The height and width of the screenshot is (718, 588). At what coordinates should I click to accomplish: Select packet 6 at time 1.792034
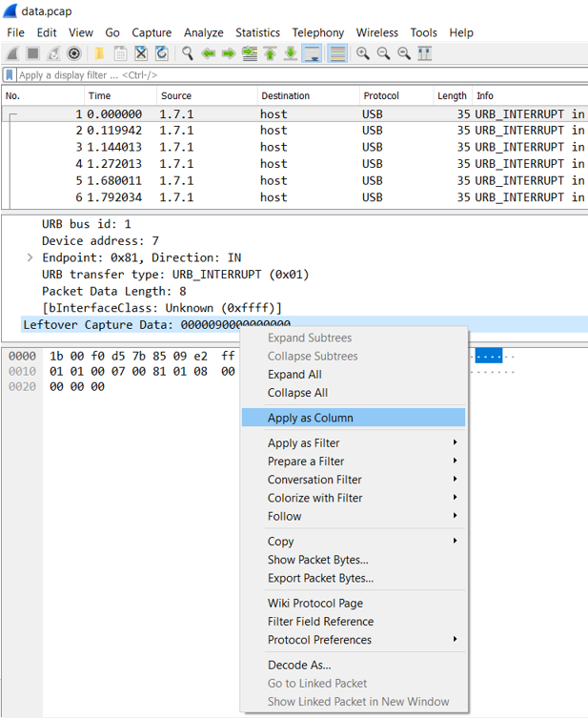click(294, 197)
